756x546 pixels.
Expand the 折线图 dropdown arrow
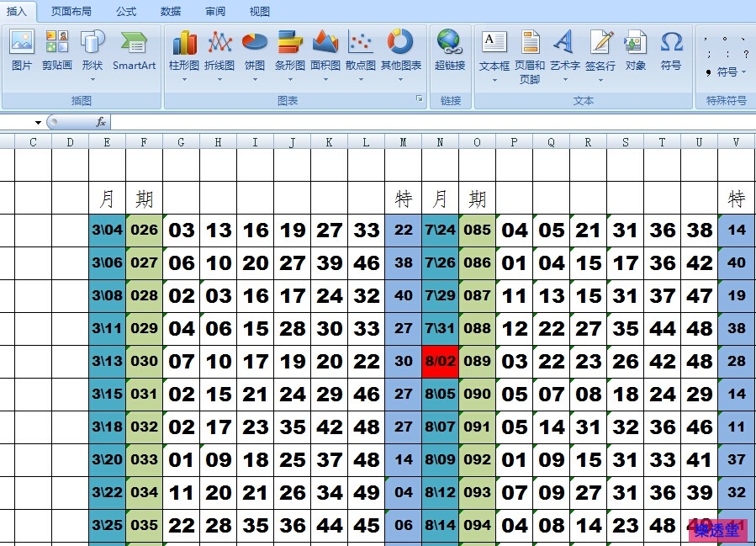[x=219, y=80]
